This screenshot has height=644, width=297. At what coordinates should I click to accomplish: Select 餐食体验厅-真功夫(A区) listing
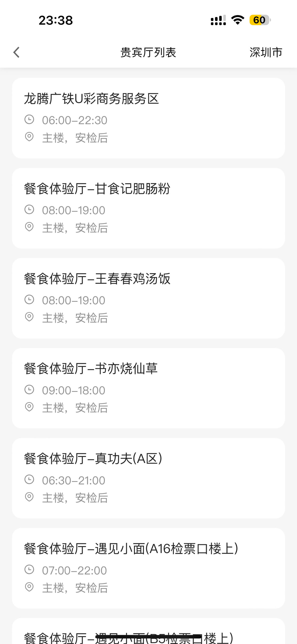click(x=148, y=478)
